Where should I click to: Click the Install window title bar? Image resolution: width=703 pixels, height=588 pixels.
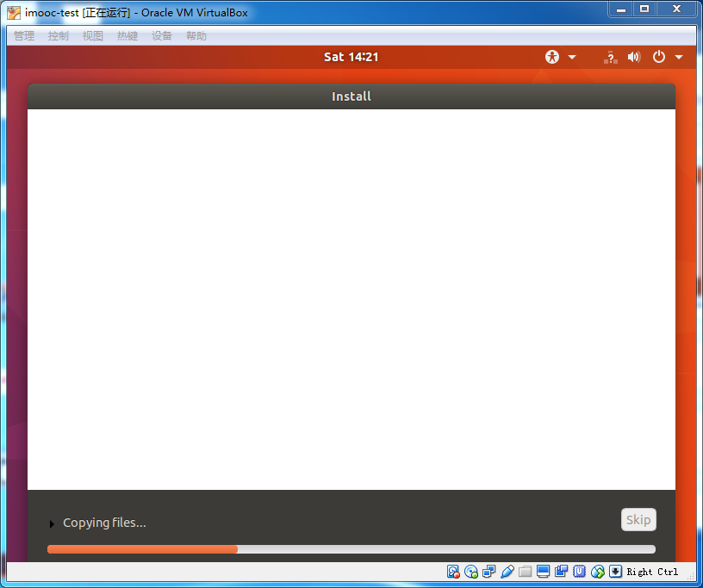click(351, 96)
